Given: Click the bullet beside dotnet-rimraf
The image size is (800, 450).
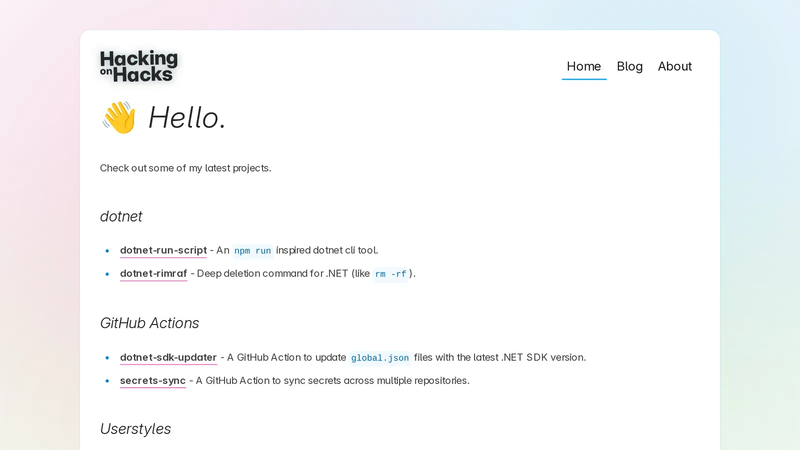Looking at the screenshot, I should point(107,274).
